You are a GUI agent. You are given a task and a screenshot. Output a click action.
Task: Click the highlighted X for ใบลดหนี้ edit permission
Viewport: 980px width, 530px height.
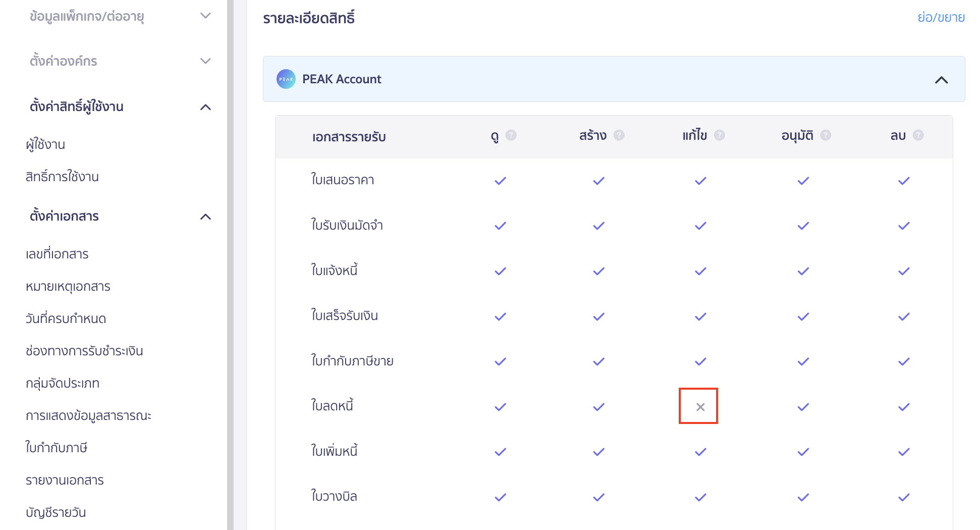click(x=699, y=405)
